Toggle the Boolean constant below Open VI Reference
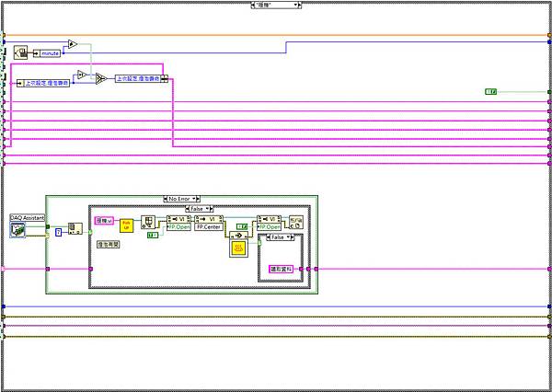552x392 pixels. click(x=153, y=235)
